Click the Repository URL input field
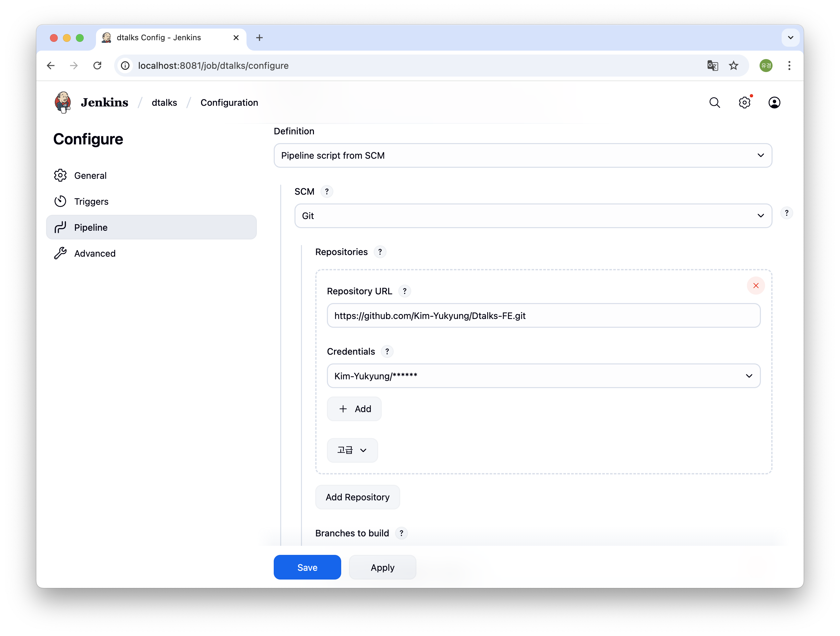This screenshot has width=840, height=636. (x=543, y=316)
